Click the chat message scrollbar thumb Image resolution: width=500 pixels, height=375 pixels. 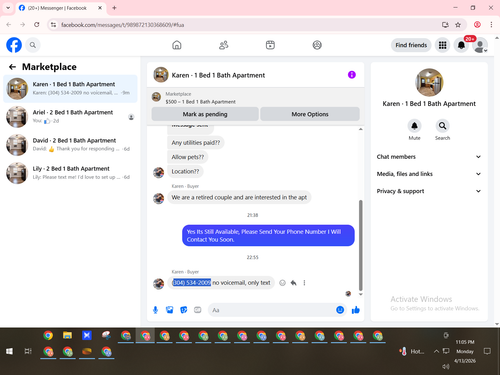tap(360, 245)
